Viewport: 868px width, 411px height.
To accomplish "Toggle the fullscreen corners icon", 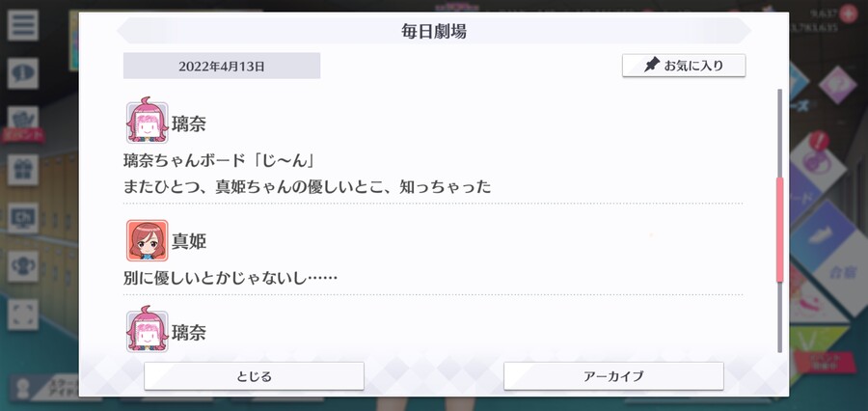I will click(x=23, y=315).
